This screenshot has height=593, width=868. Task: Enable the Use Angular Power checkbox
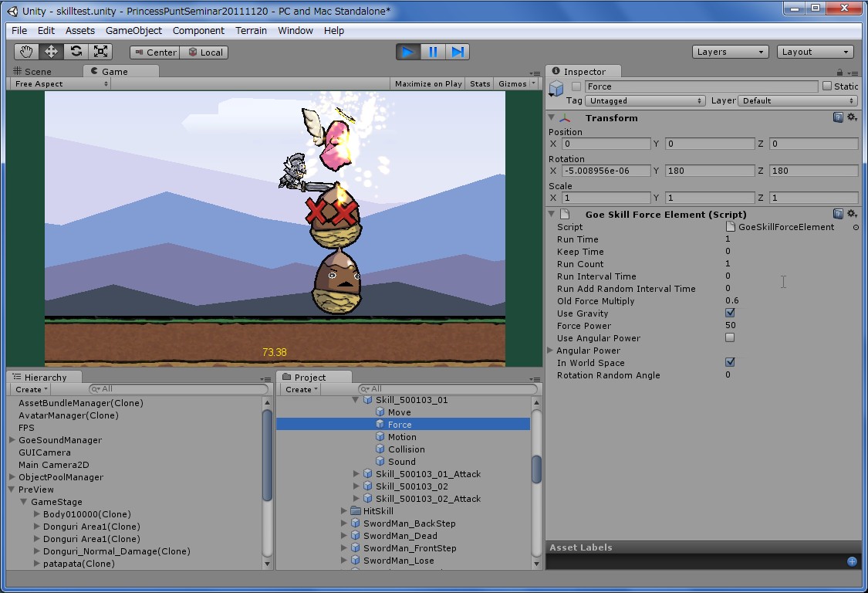[x=730, y=337]
